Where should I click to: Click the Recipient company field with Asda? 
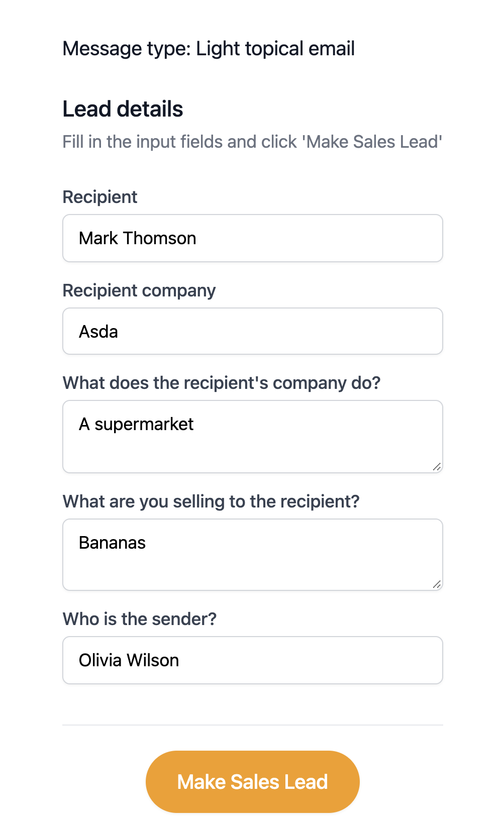(x=252, y=332)
